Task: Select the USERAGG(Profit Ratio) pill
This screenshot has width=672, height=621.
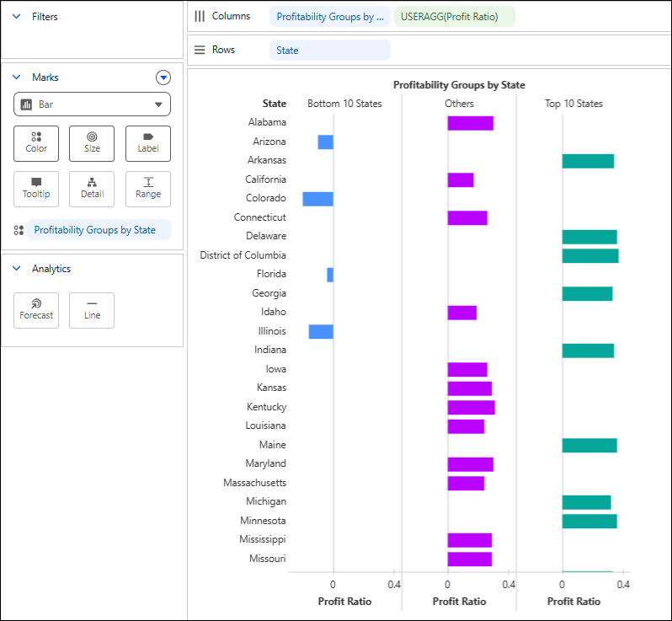Action: pos(454,17)
